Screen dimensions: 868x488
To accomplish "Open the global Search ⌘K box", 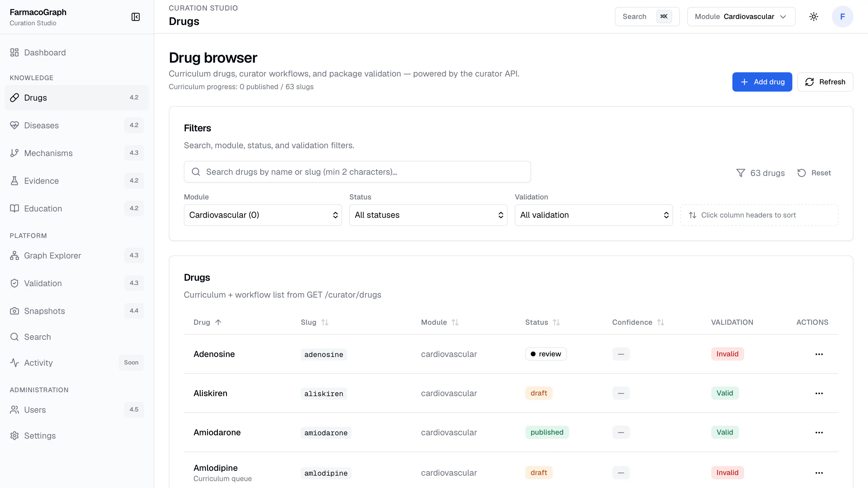I will (x=647, y=17).
